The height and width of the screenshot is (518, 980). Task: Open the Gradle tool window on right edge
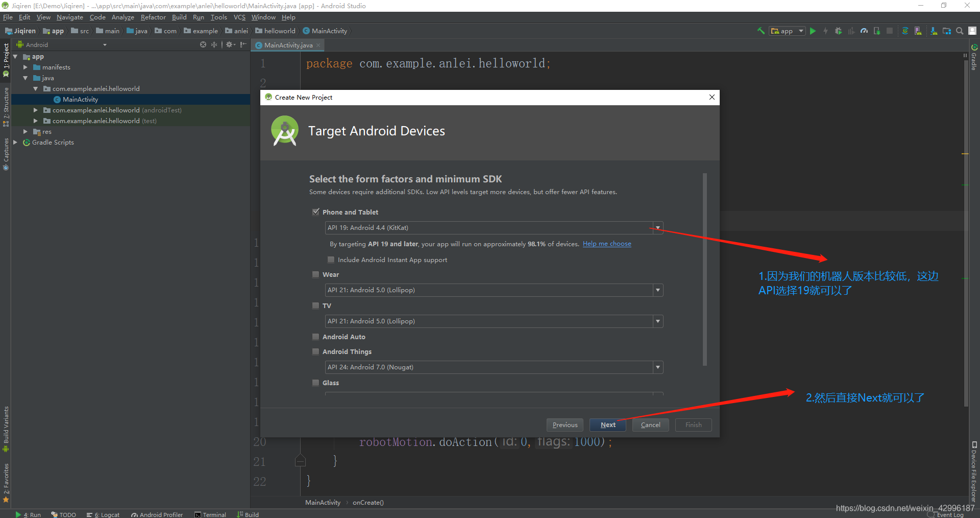click(x=974, y=57)
